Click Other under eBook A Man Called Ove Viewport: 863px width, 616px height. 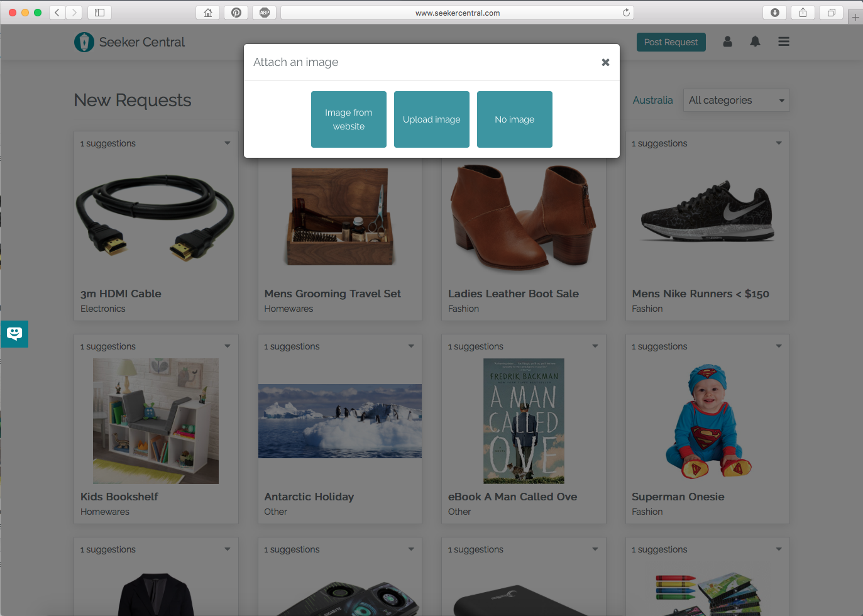[459, 512]
